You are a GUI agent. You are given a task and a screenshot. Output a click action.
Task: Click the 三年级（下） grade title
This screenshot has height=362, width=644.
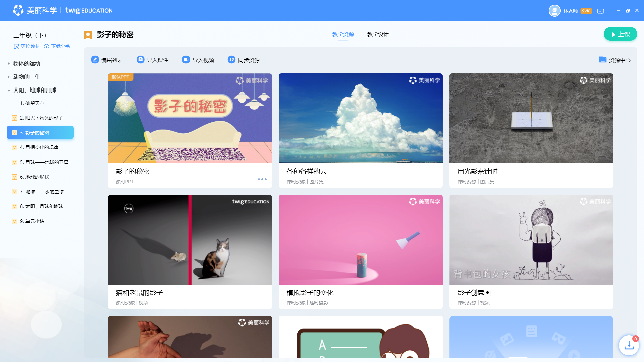(30, 35)
